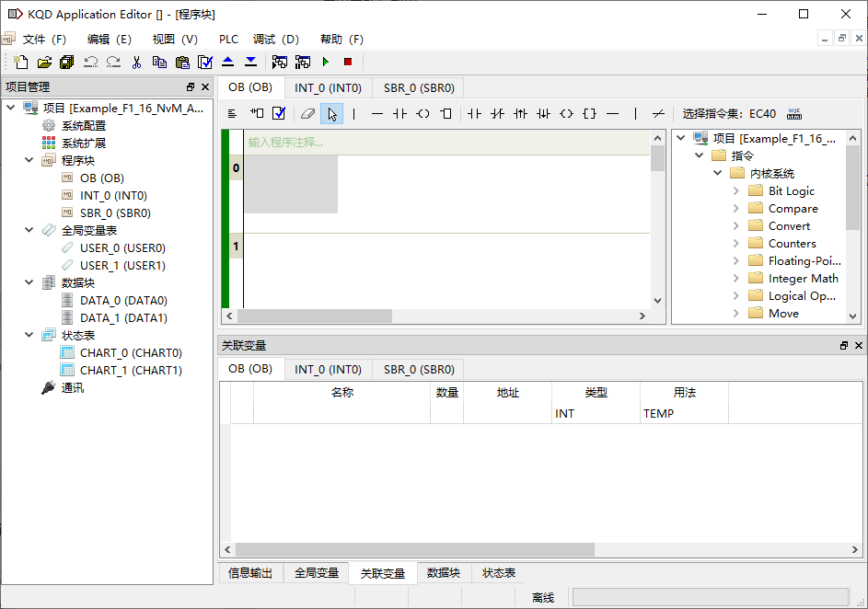The height and width of the screenshot is (609, 868).
Task: Insert the square-bracket [] element
Action: click(589, 113)
